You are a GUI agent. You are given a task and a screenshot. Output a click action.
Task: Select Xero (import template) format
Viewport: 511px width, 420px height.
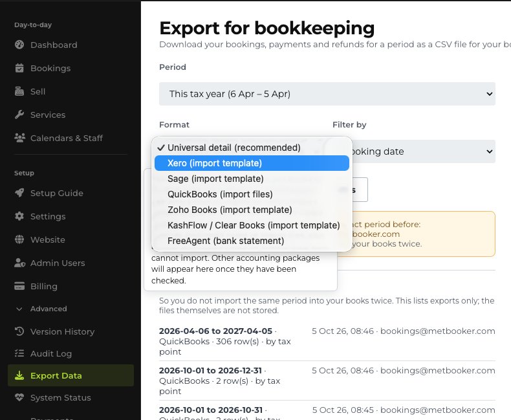tap(252, 163)
